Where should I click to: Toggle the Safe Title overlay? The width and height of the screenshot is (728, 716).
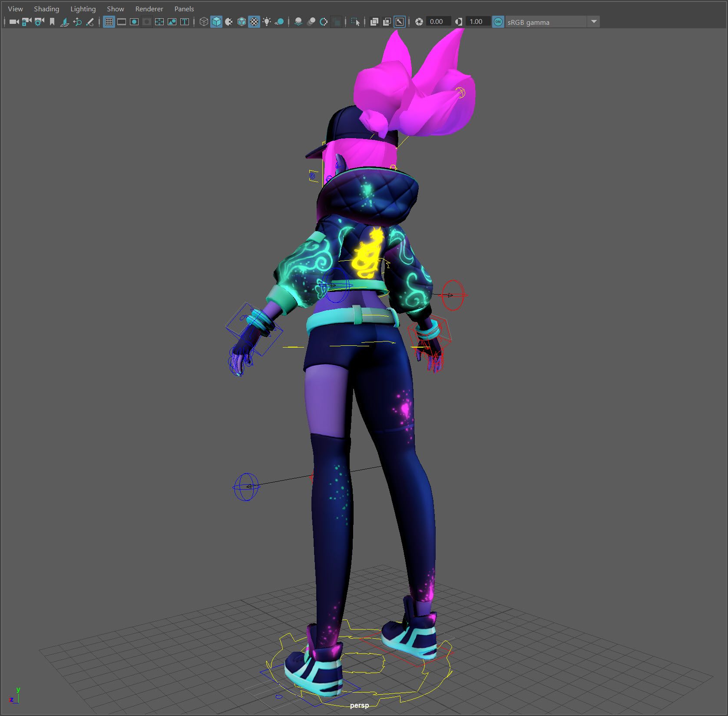point(185,22)
